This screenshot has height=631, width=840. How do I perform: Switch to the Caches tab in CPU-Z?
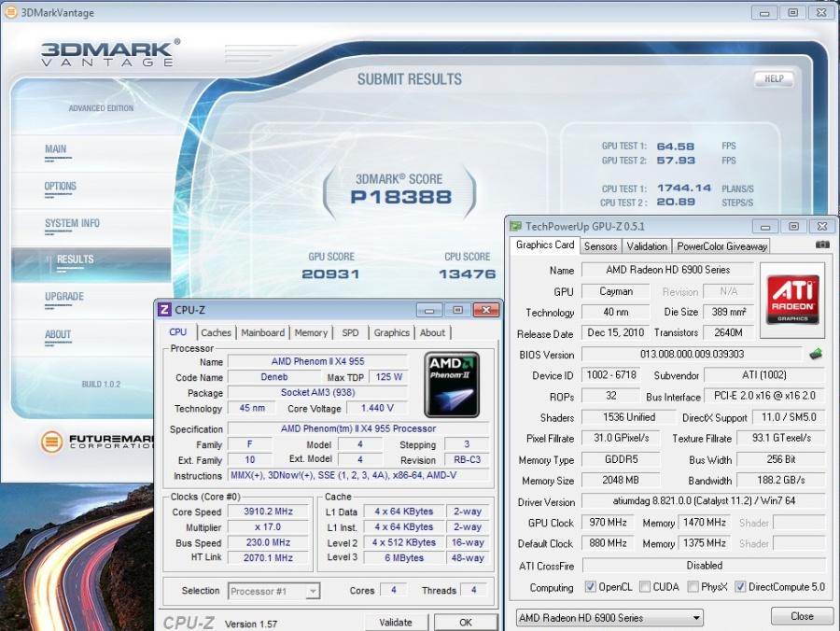click(x=216, y=332)
